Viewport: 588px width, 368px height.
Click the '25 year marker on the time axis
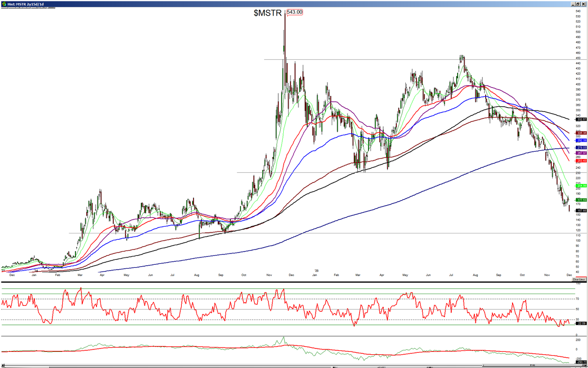(316, 270)
